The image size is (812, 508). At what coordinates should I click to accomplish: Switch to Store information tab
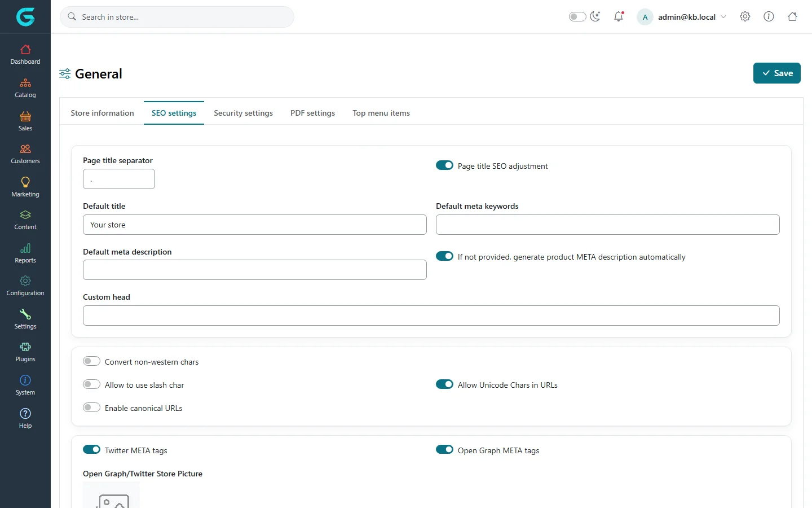tap(102, 113)
